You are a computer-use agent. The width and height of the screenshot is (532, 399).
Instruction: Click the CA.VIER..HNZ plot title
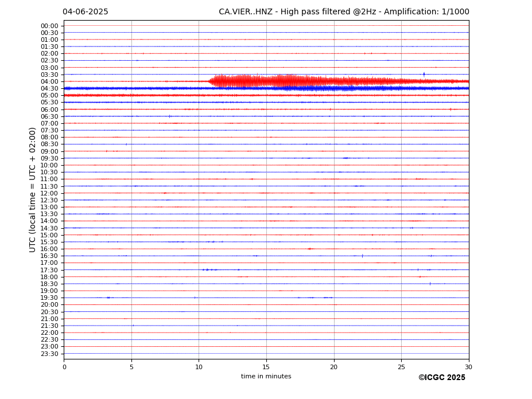[344, 12]
